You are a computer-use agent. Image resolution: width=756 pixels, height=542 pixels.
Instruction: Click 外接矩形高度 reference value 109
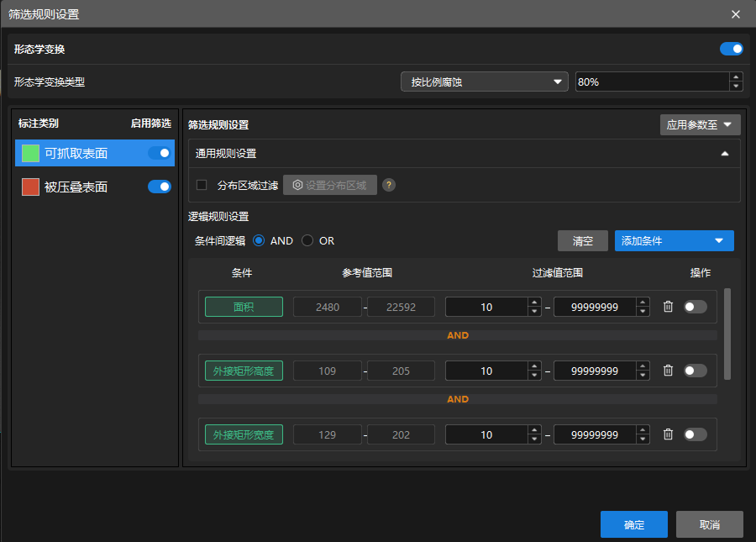pos(328,371)
